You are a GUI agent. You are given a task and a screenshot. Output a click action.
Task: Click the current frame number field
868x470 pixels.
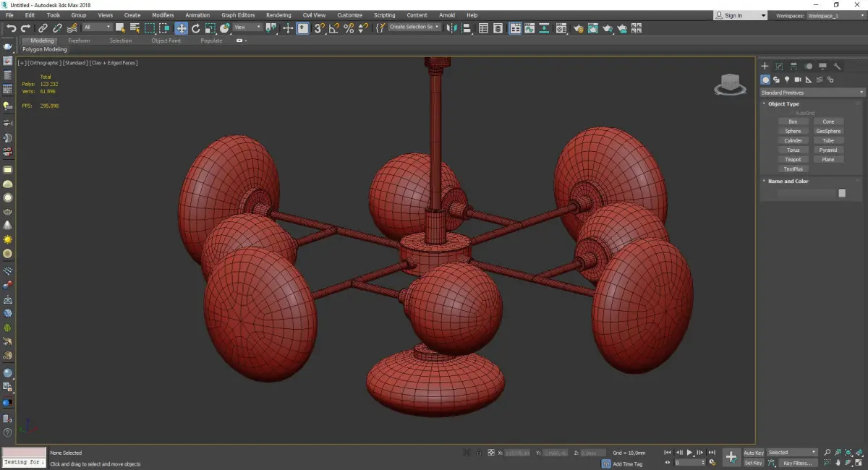690,463
